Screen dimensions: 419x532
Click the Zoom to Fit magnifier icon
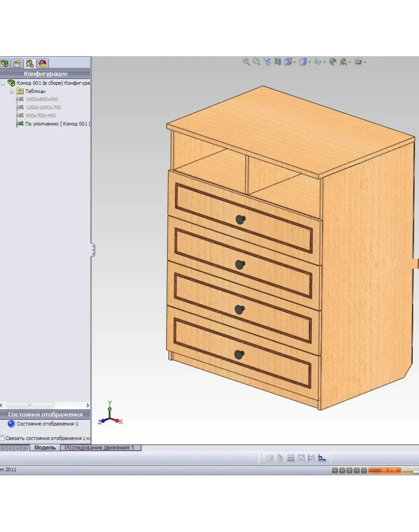point(246,62)
